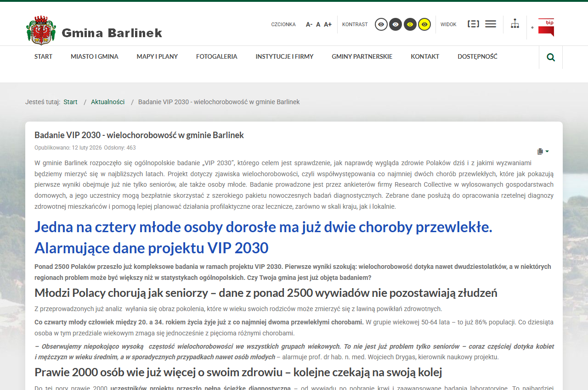Click the sitemap icon in the header

(x=515, y=24)
